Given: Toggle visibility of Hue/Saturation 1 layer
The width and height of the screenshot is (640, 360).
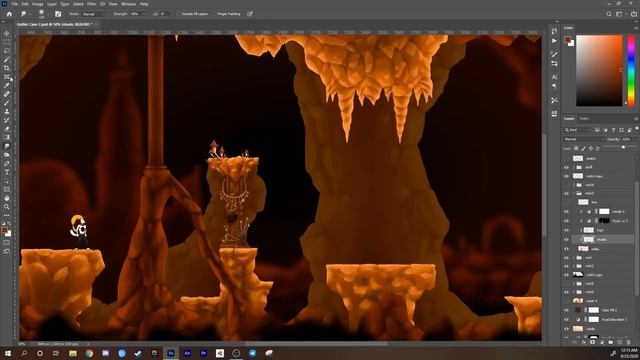Looking at the screenshot, I should (566, 320).
